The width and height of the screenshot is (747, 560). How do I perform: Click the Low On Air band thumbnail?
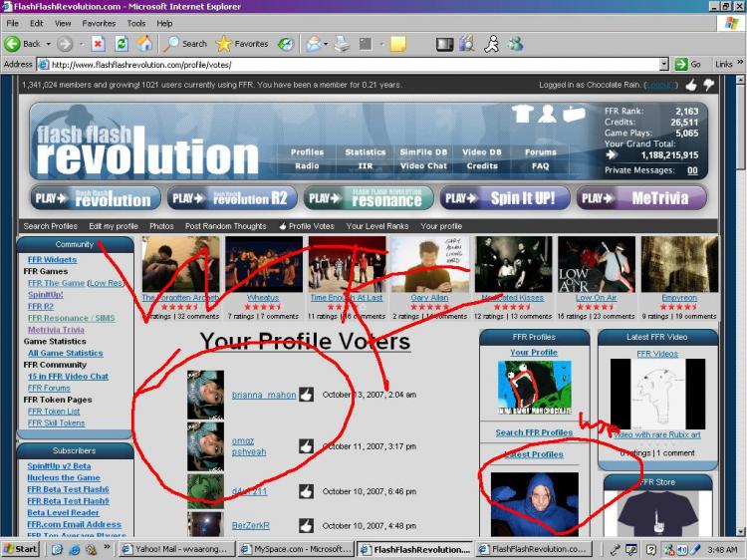(x=597, y=264)
